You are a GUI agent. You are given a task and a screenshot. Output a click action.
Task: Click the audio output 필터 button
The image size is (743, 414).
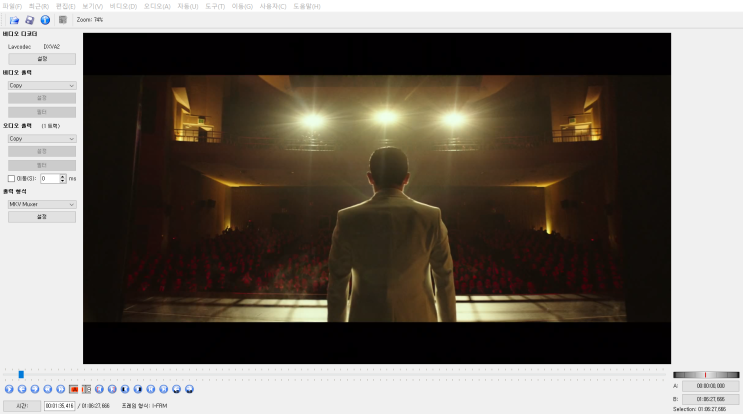pos(42,165)
